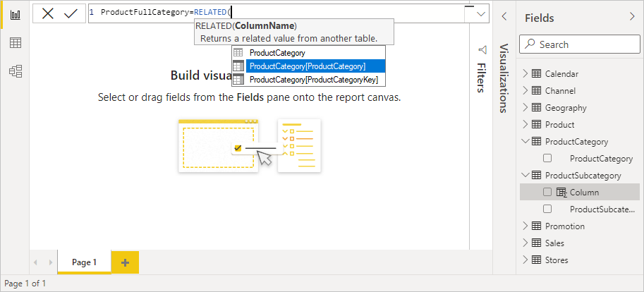Select ProductCategory[ProductCategoryKey] from autocomplete list
Screen dimensions: 644x292
pos(314,80)
